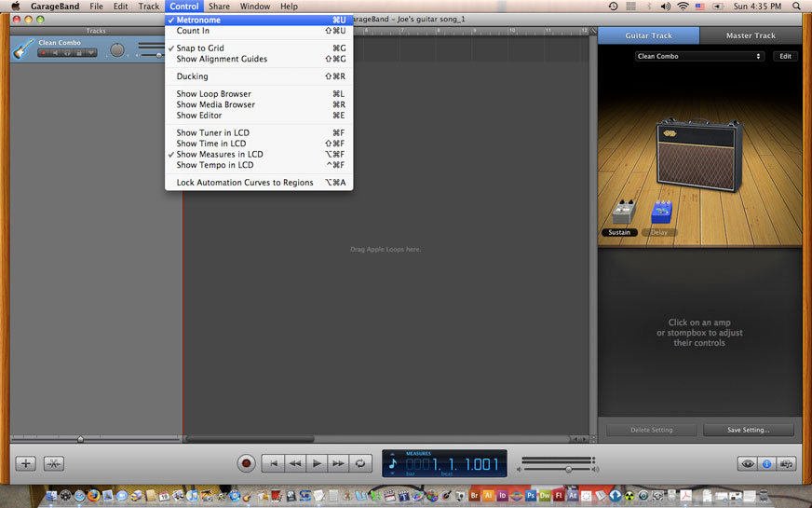
Task: Switch to the Master Track tab
Action: point(751,35)
